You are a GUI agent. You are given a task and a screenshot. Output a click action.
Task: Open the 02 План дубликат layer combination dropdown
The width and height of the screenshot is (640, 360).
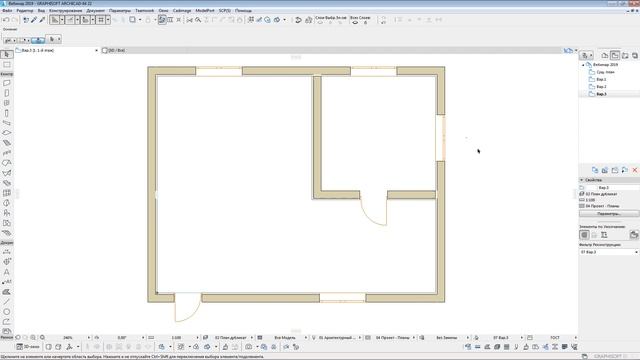point(251,338)
